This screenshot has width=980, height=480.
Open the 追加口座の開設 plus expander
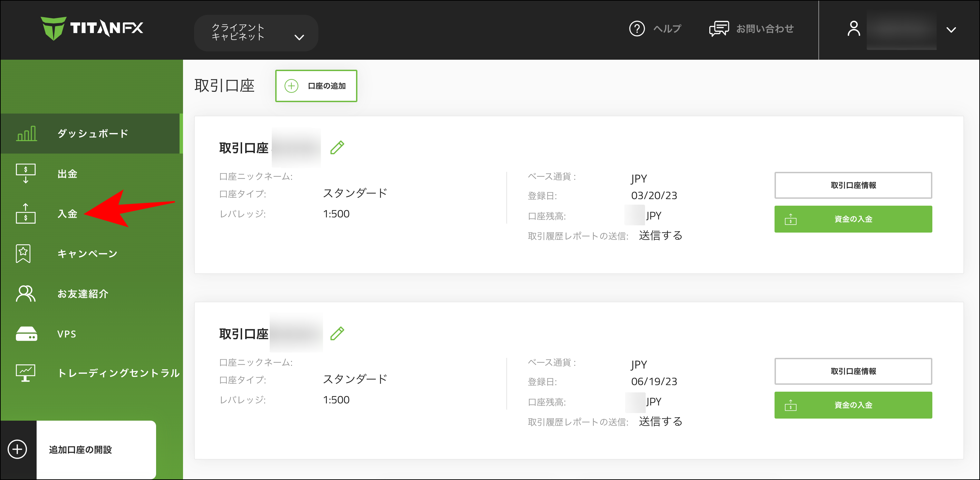pyautogui.click(x=17, y=449)
